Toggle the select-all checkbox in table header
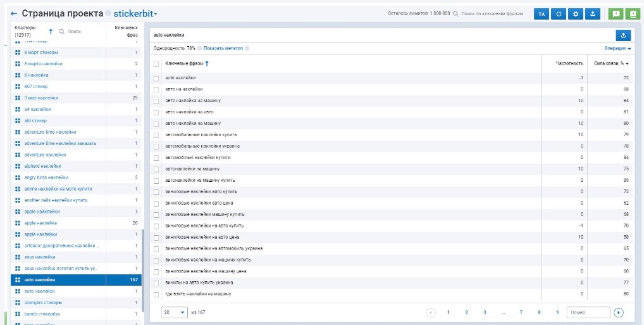This screenshot has width=644, height=325. click(156, 63)
